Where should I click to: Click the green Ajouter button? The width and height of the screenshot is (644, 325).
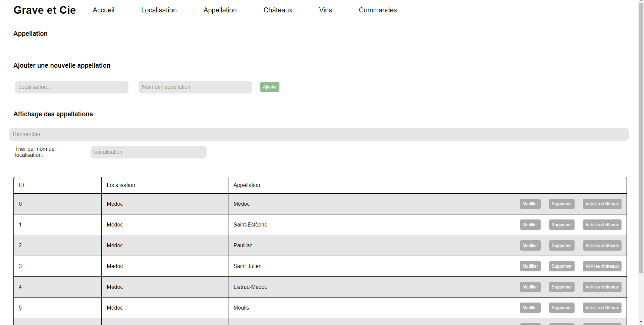point(270,87)
